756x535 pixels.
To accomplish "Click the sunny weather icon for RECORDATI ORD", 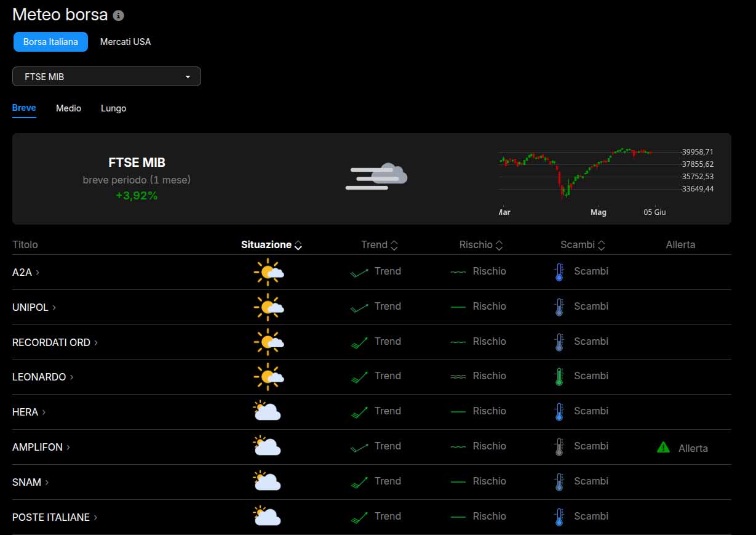I will tap(269, 342).
